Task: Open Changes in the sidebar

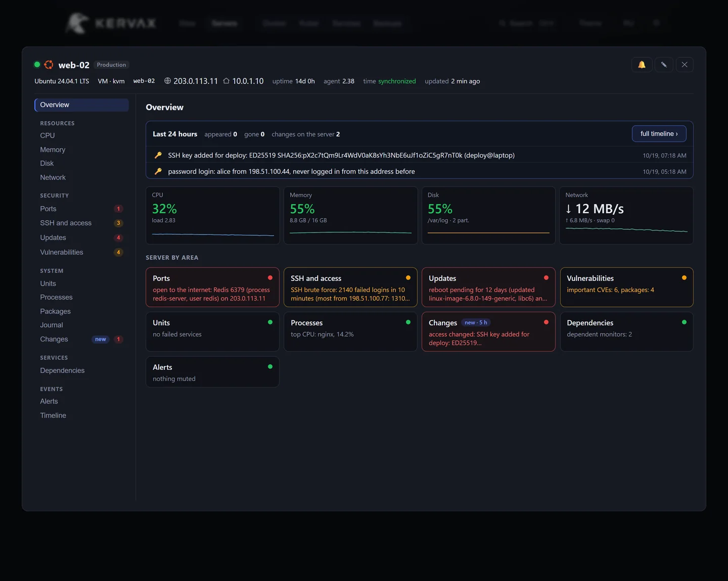Action: [x=81, y=339]
